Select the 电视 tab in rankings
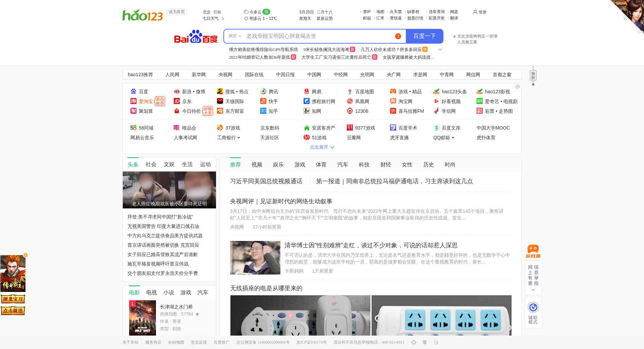The height and width of the screenshot is (349, 644). pyautogui.click(x=151, y=293)
